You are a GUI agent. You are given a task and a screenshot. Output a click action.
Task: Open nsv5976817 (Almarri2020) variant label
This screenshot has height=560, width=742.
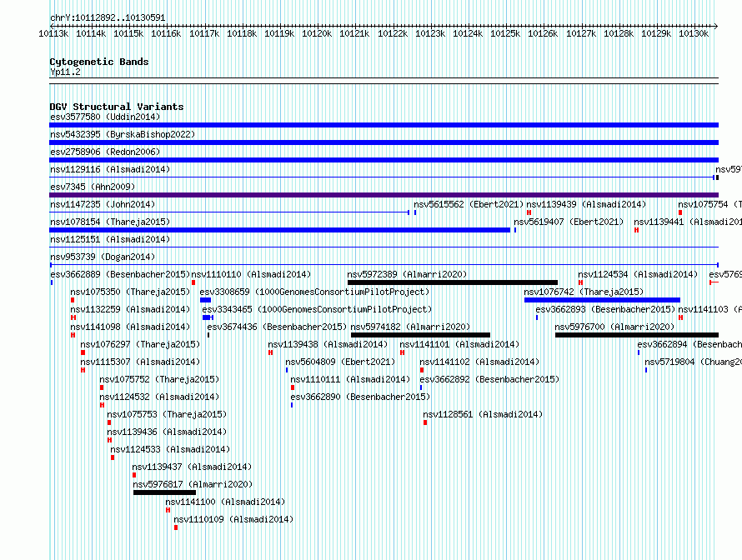point(193,484)
